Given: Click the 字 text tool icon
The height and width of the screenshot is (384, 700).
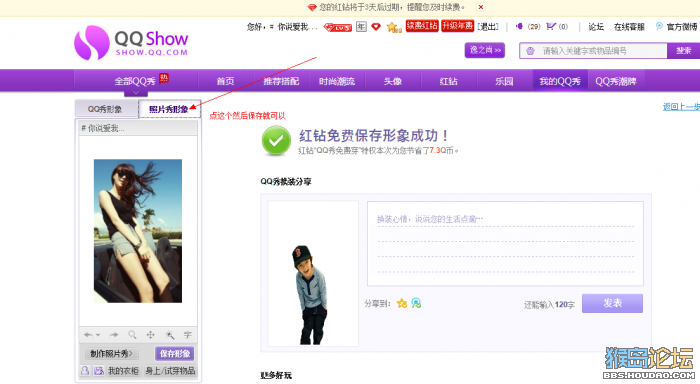Looking at the screenshot, I should (x=188, y=335).
